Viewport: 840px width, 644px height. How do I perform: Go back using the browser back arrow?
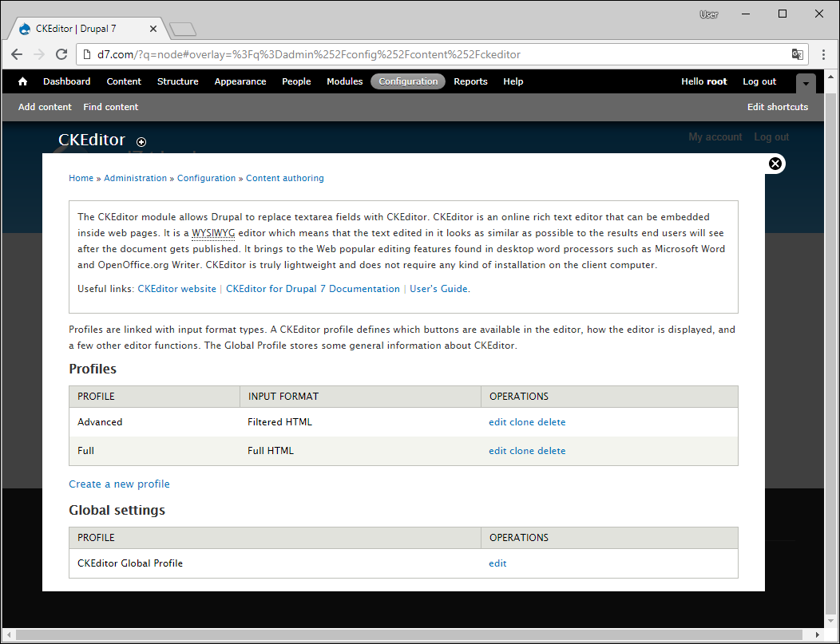coord(17,54)
